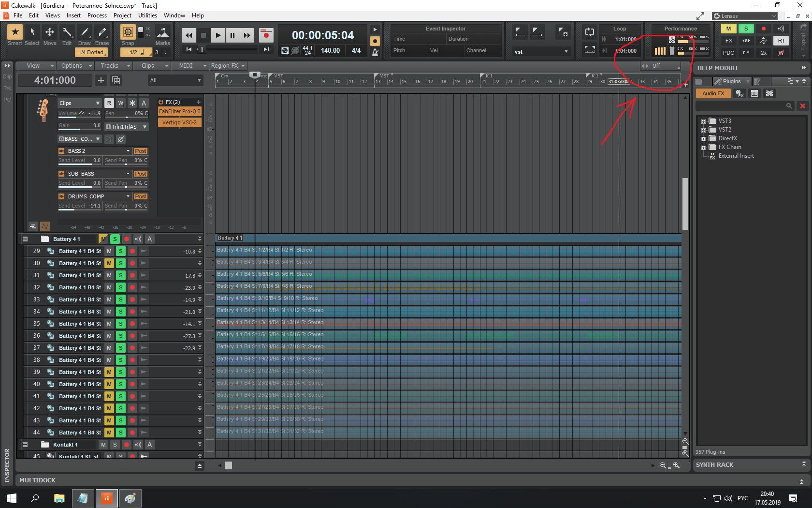Choose the Draw tool

point(85,33)
